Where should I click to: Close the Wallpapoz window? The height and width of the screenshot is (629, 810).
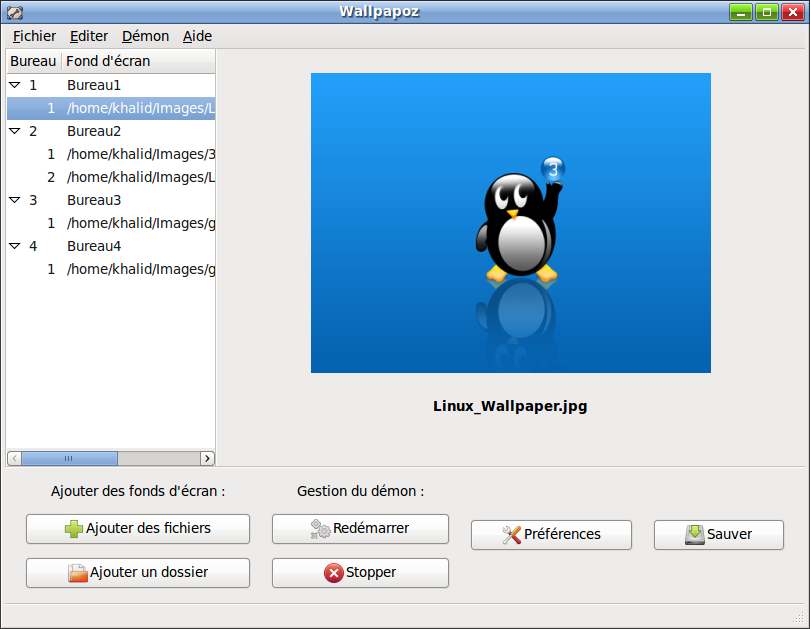[792, 12]
